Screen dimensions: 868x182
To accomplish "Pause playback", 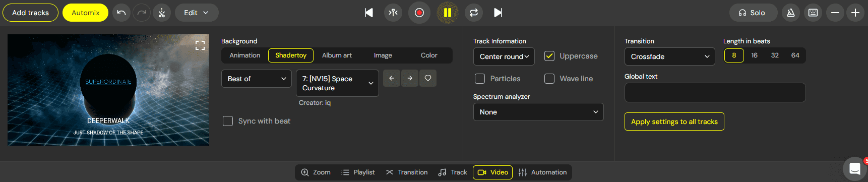I will pyautogui.click(x=447, y=13).
